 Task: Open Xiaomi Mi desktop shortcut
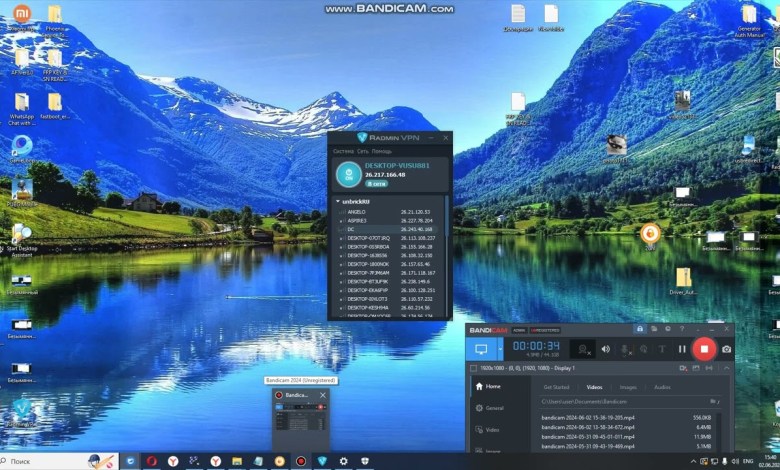[22, 17]
